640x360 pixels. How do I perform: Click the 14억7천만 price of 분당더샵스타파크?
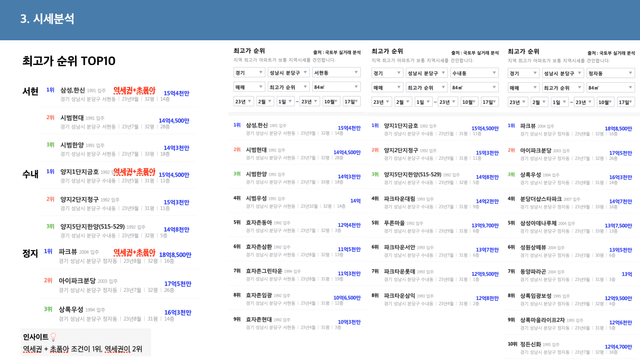[x=620, y=202]
